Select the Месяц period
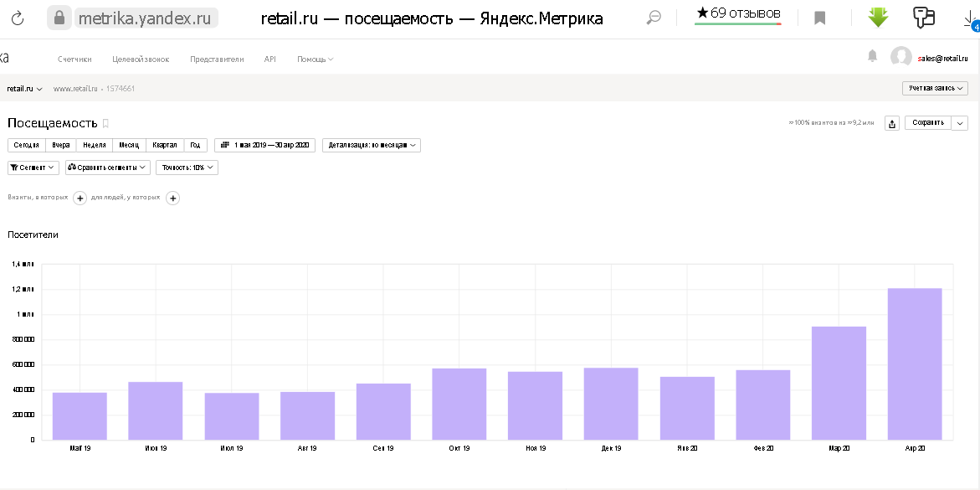Image resolution: width=980 pixels, height=490 pixels. click(130, 145)
